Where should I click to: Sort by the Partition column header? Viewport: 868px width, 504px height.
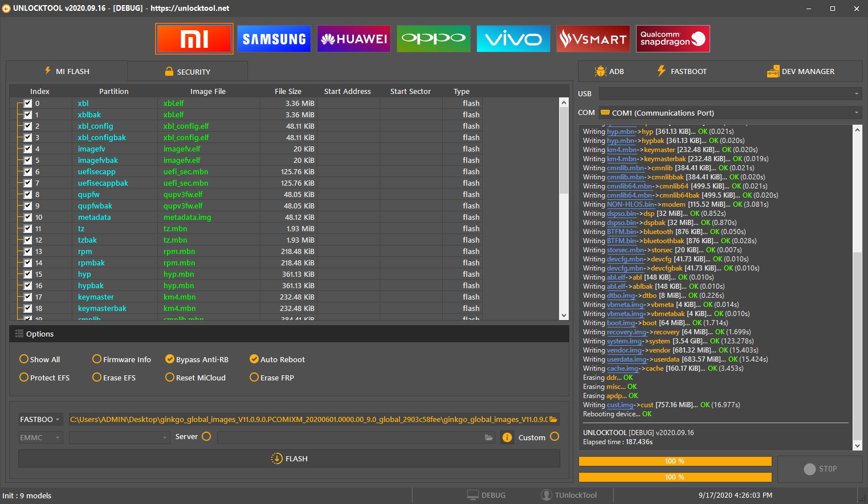(114, 91)
